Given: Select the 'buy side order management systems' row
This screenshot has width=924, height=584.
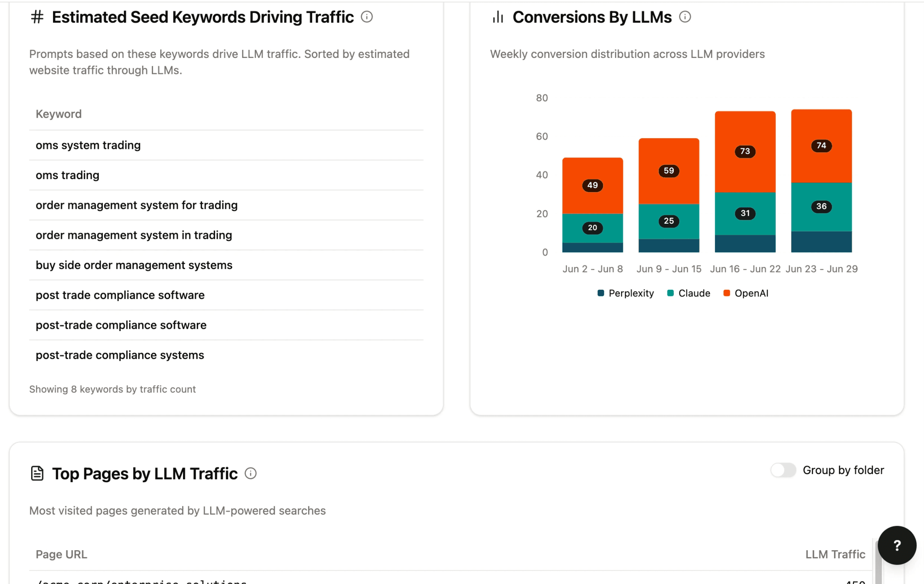Looking at the screenshot, I should tap(134, 265).
